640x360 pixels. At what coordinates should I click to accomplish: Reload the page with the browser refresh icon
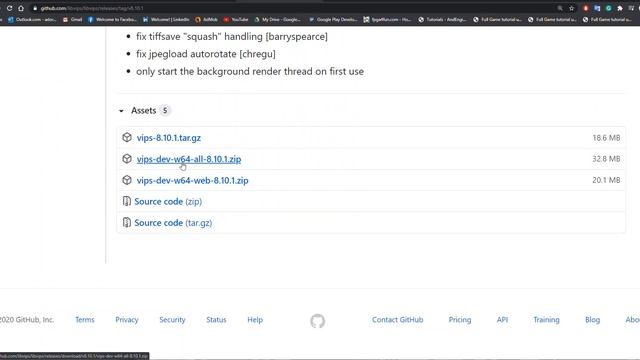pyautogui.click(x=9, y=8)
